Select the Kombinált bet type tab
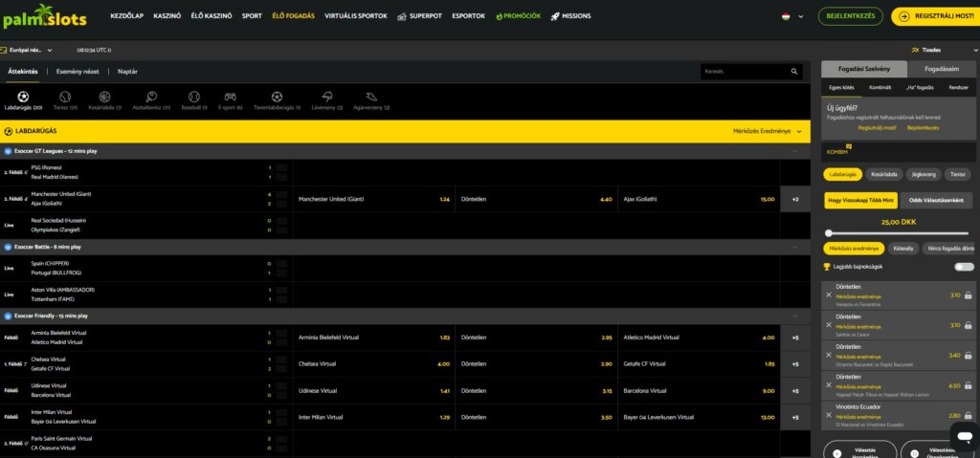Viewport: 980px width, 458px height. click(880, 87)
